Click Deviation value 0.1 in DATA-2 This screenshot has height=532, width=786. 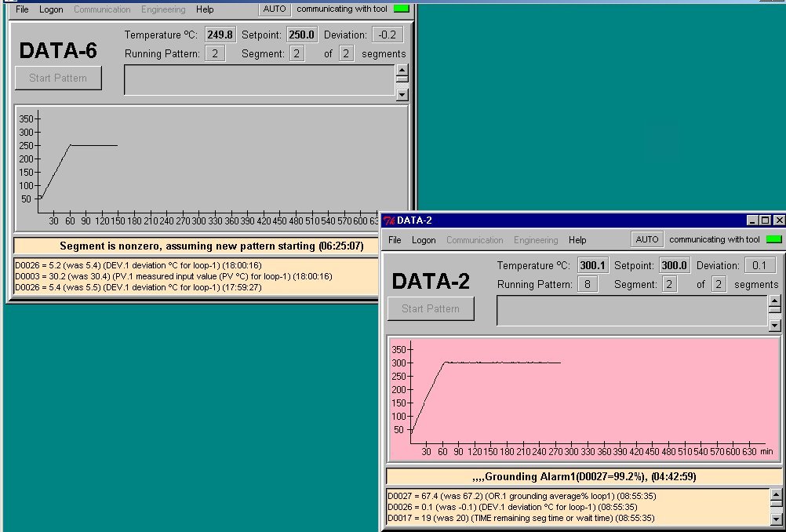click(759, 265)
